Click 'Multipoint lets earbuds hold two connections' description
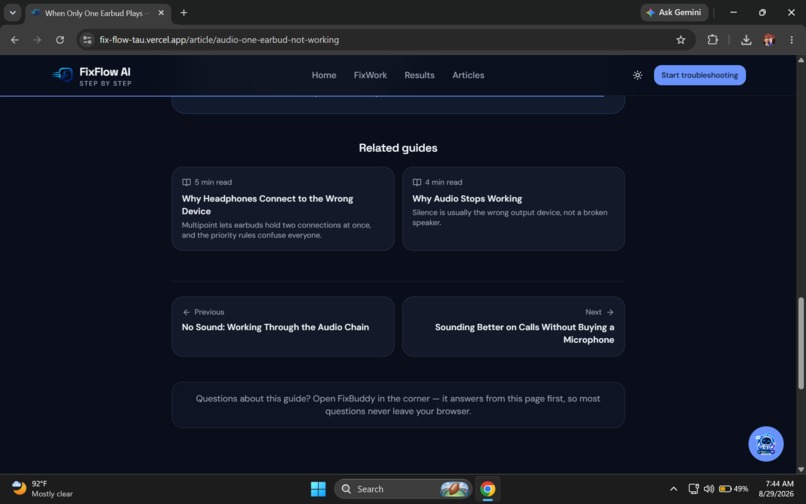Viewport: 806px width, 504px height. click(x=277, y=230)
